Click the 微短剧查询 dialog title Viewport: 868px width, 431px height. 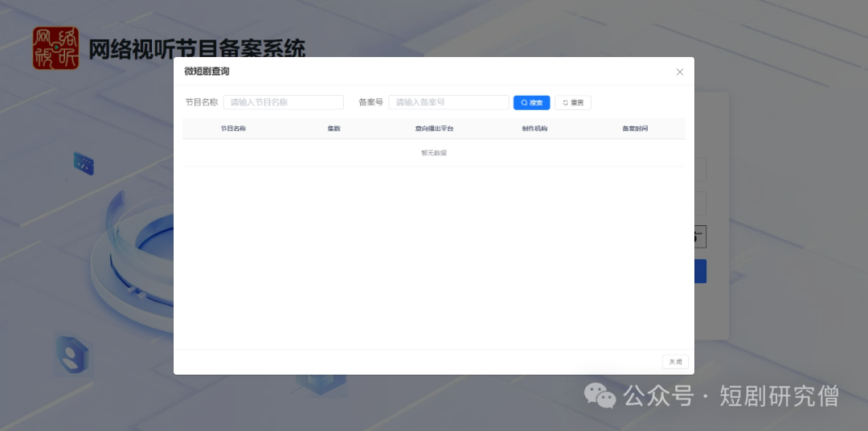click(207, 72)
